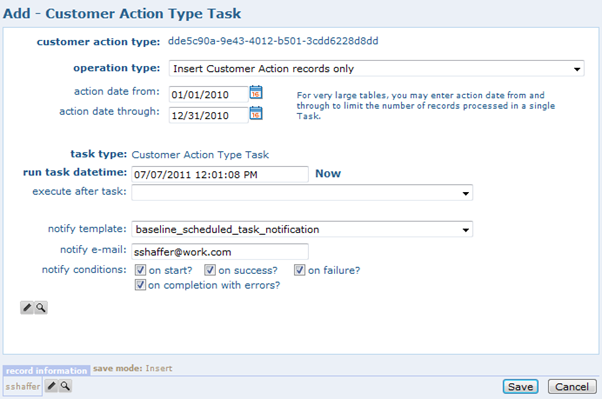Expand the execute after task dropdown

[x=302, y=193]
